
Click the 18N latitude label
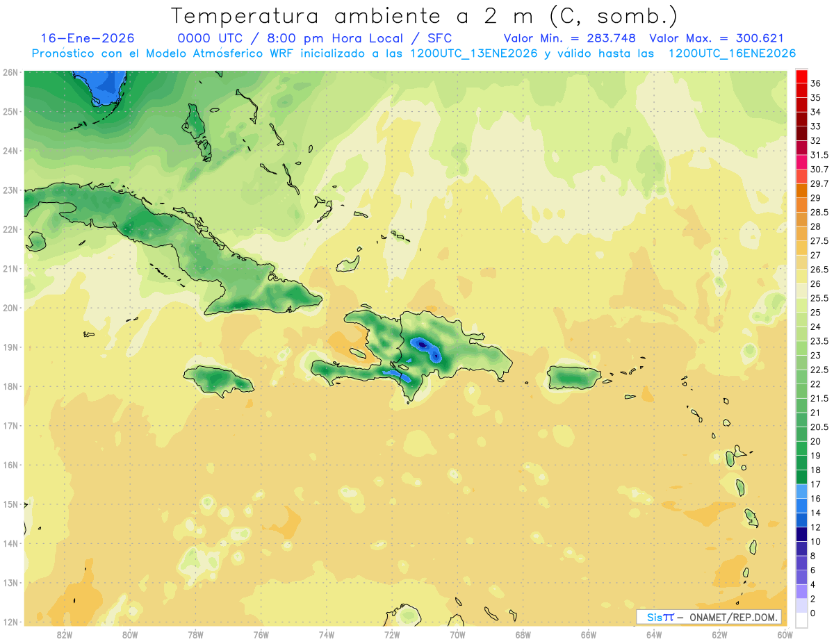point(10,386)
